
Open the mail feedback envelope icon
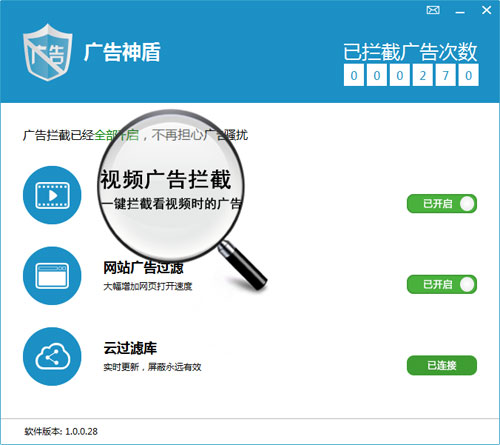pos(433,10)
